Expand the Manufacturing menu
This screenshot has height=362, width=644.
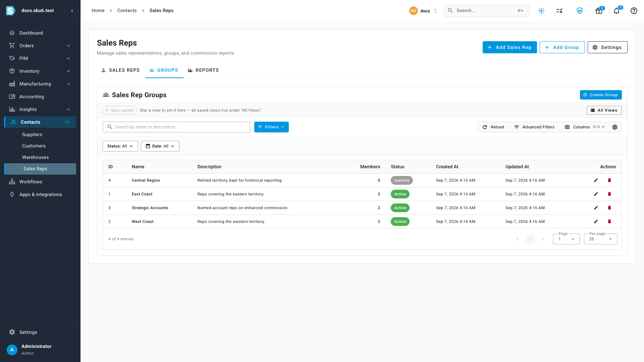[40, 84]
